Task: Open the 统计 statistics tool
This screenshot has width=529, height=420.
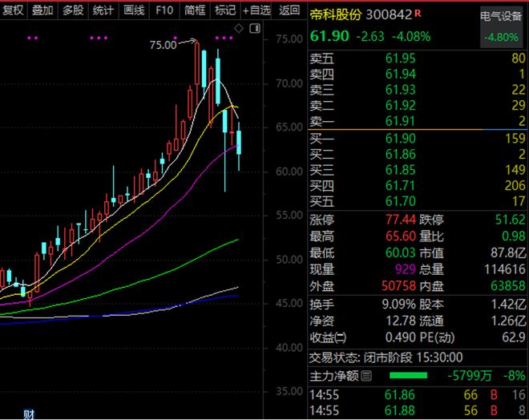Action: [103, 10]
